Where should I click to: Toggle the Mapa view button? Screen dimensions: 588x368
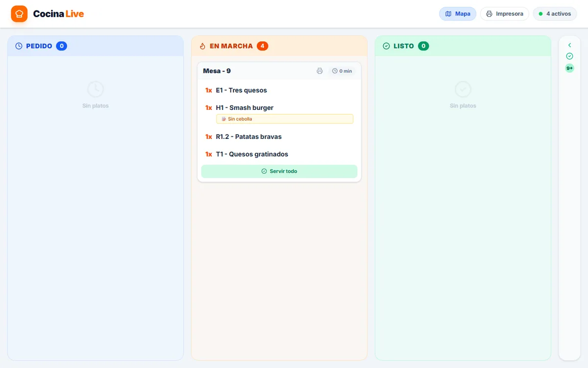click(x=458, y=14)
